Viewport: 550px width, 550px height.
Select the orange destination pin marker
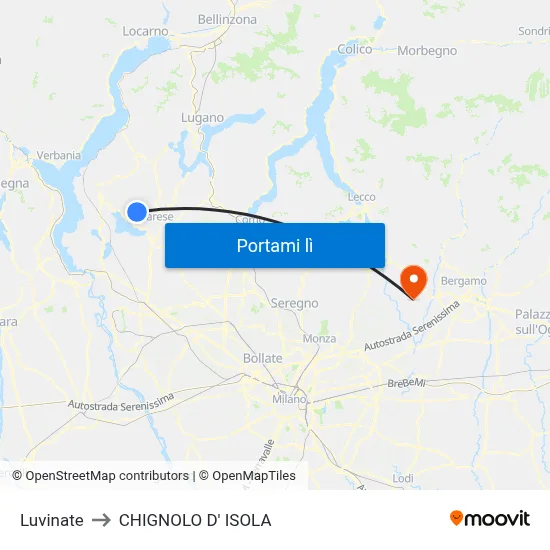point(414,282)
